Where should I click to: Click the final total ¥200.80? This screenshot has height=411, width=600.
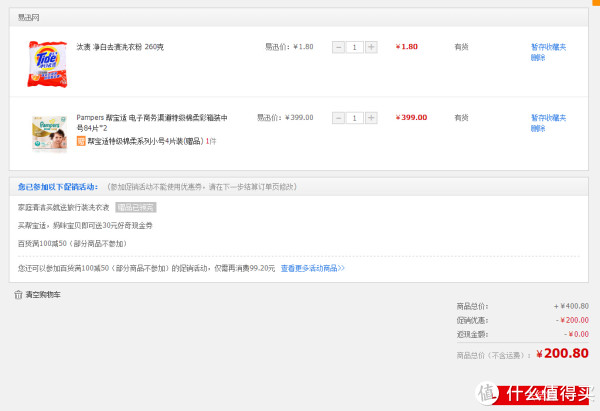(562, 353)
